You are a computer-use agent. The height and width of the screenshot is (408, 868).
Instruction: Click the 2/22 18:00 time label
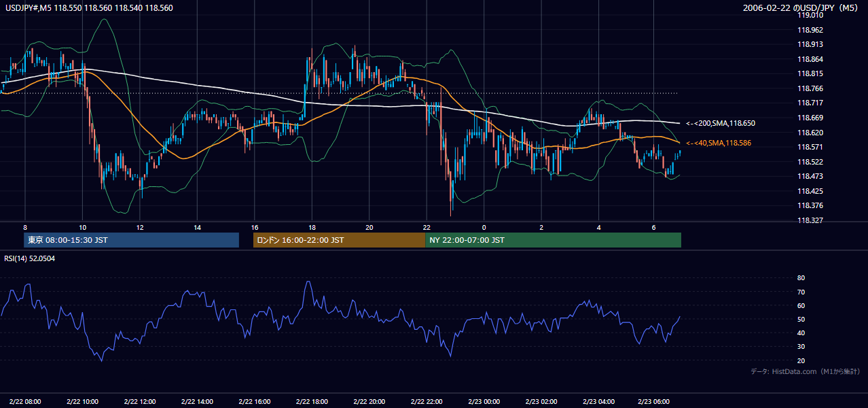coord(312,401)
